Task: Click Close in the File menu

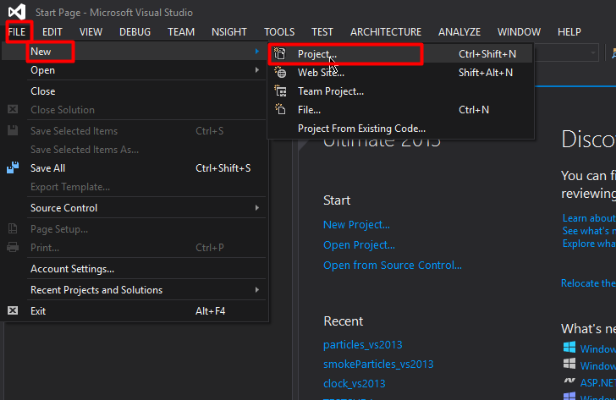Action: coord(134,91)
